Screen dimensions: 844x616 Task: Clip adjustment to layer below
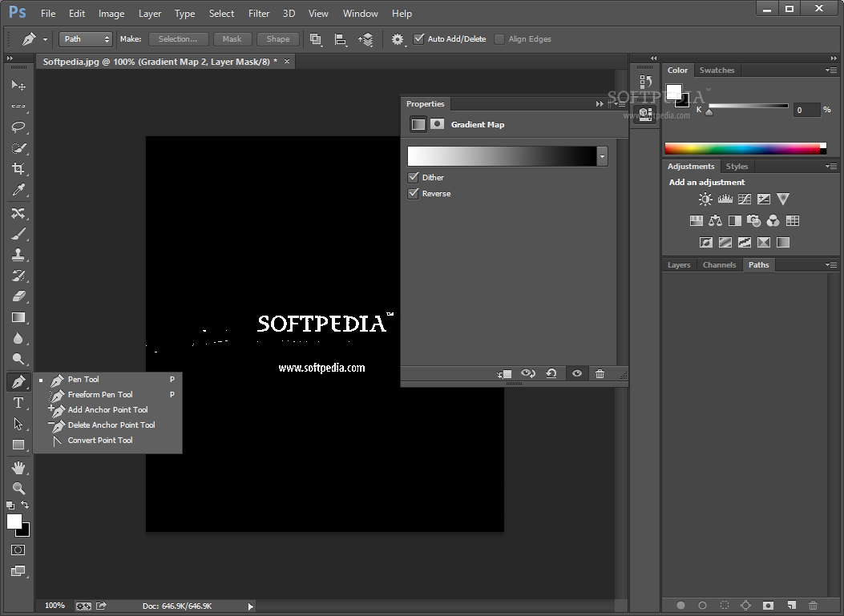coord(504,374)
